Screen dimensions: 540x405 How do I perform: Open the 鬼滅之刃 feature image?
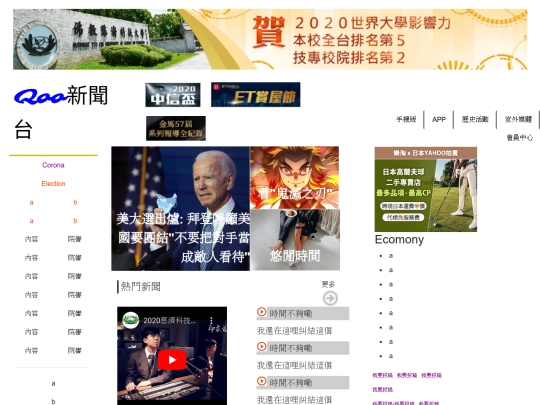pyautogui.click(x=294, y=178)
